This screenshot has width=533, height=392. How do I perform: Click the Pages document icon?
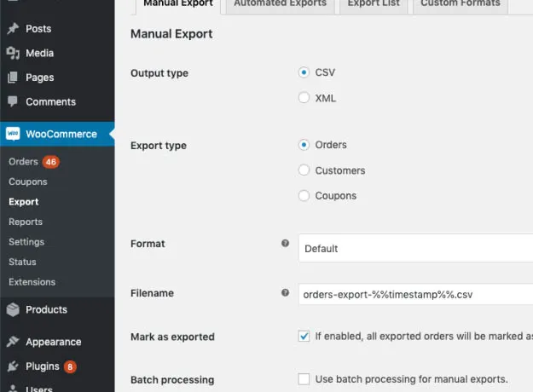pyautogui.click(x=13, y=78)
